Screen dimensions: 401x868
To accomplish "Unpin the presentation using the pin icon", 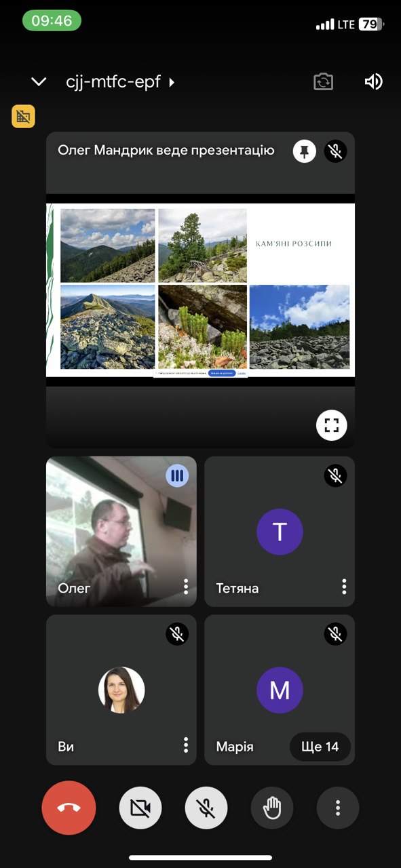I will click(304, 151).
